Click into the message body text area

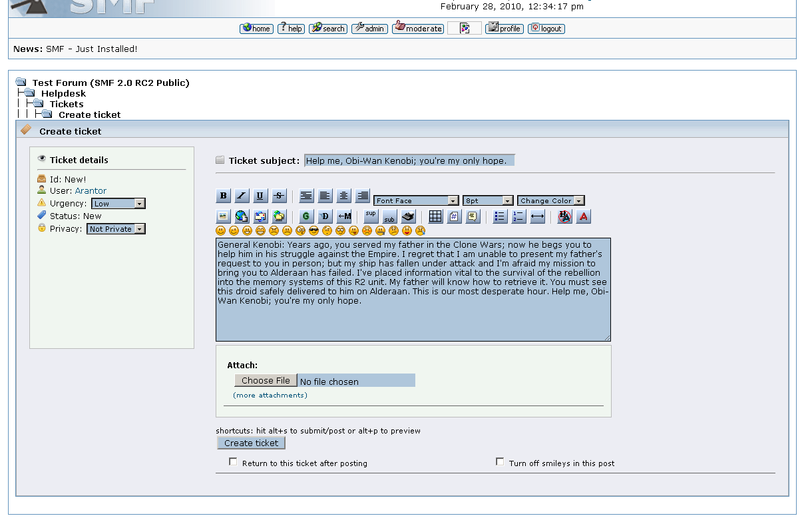pos(413,290)
